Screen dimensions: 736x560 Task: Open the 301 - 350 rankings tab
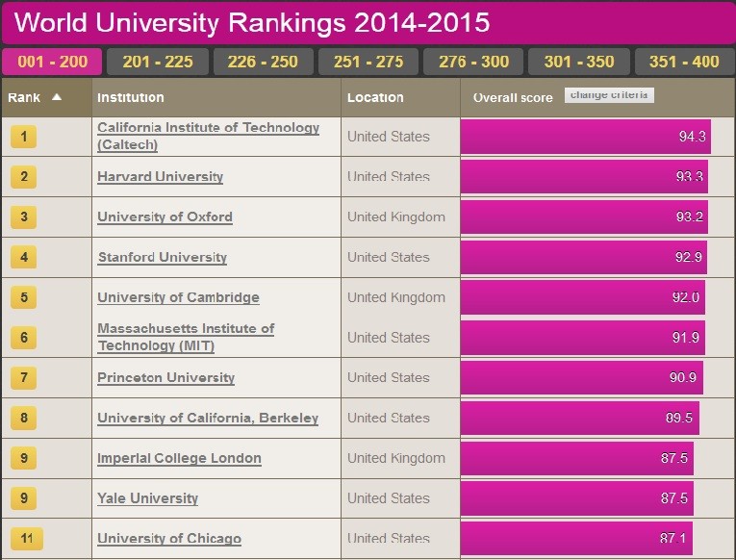point(579,62)
